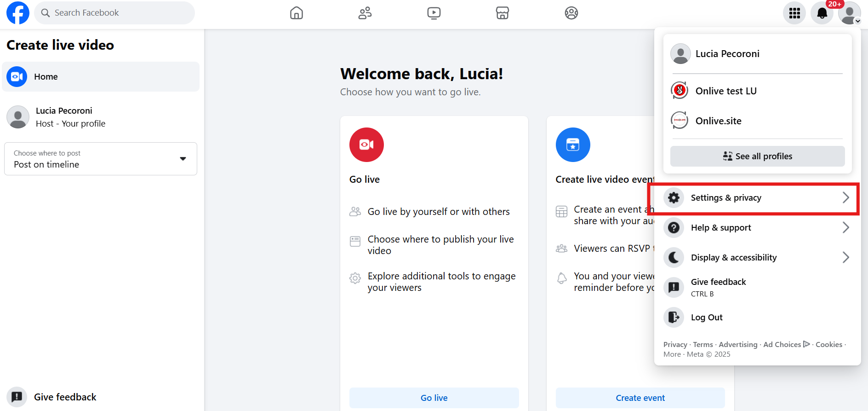
Task: Open the Video tab icon
Action: [434, 13]
